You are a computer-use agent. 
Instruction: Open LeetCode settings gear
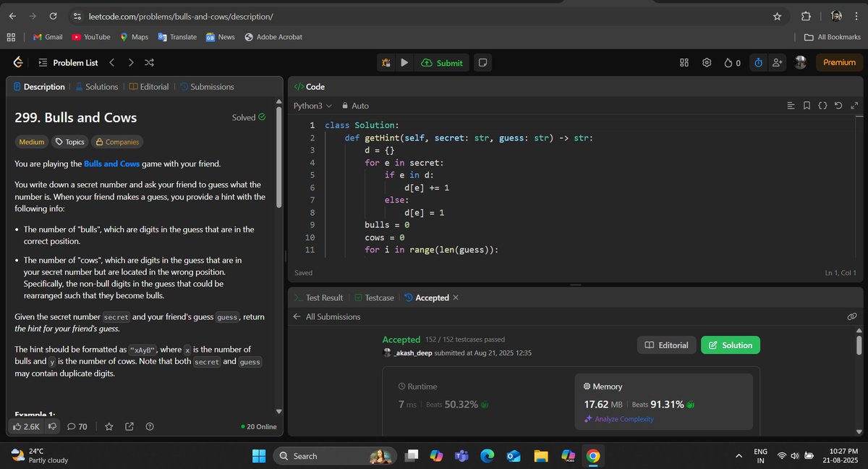pyautogui.click(x=707, y=63)
